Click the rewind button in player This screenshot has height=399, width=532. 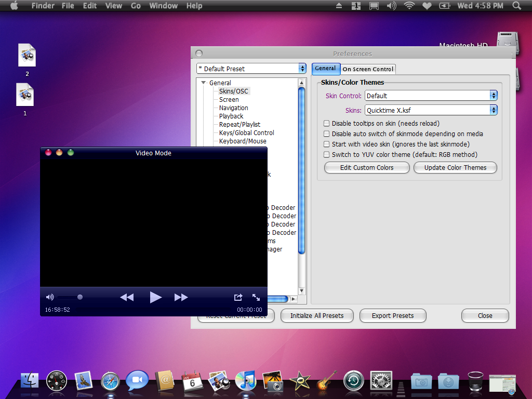coord(127,297)
